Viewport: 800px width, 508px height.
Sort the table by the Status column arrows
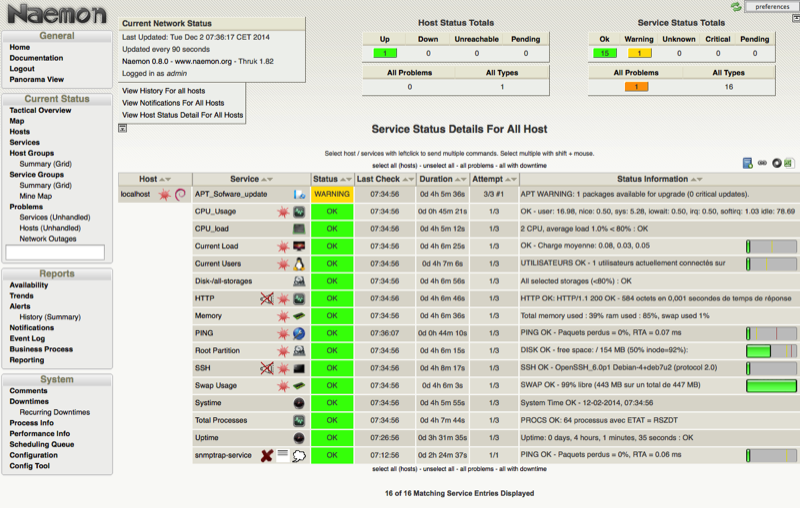tap(348, 178)
